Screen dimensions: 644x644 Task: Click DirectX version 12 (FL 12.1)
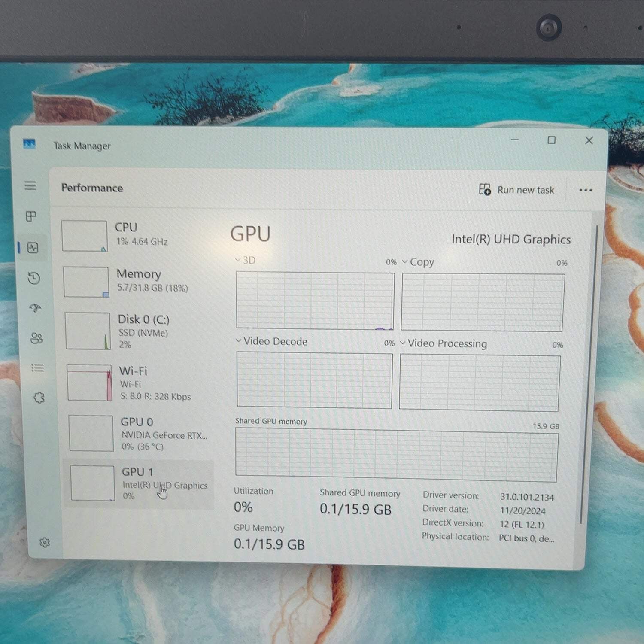tap(522, 525)
